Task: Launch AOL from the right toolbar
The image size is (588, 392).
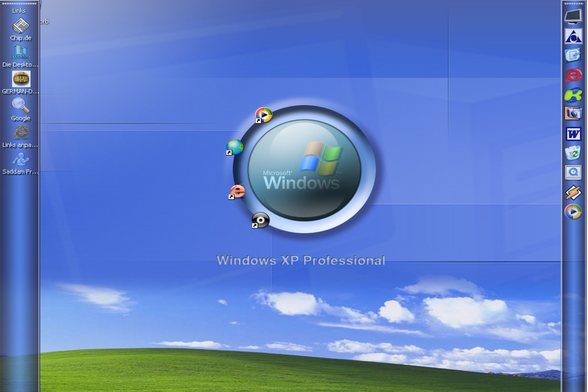Action: pyautogui.click(x=573, y=36)
